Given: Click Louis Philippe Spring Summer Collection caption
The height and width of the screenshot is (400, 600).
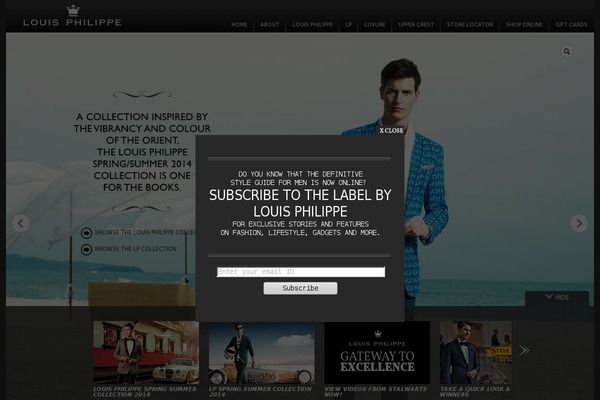Looking at the screenshot, I should pos(145,392).
